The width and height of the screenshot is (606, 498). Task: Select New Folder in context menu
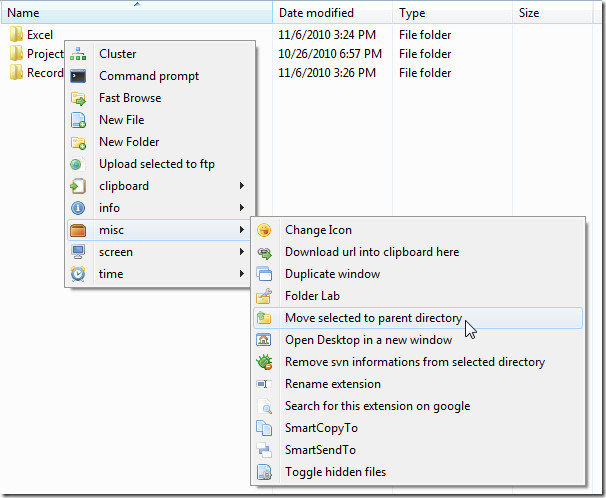(129, 142)
